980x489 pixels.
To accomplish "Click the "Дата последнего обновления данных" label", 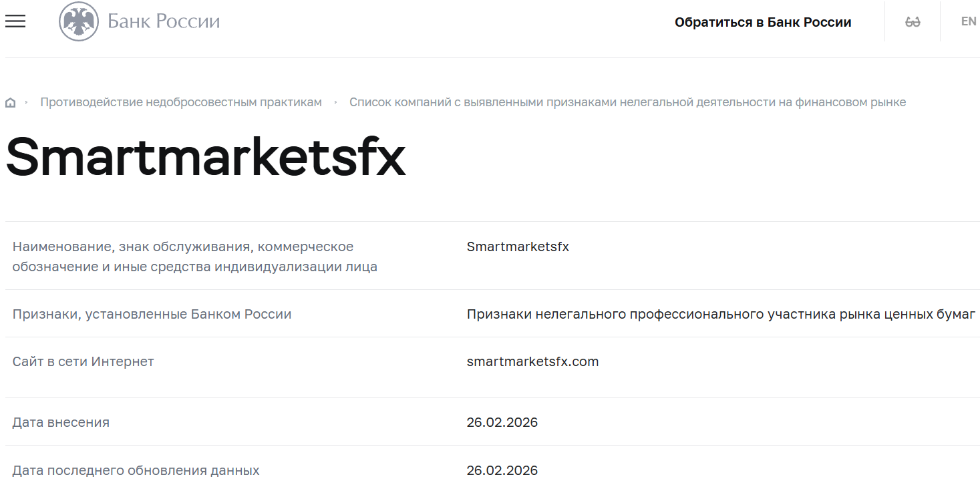I will click(x=136, y=470).
